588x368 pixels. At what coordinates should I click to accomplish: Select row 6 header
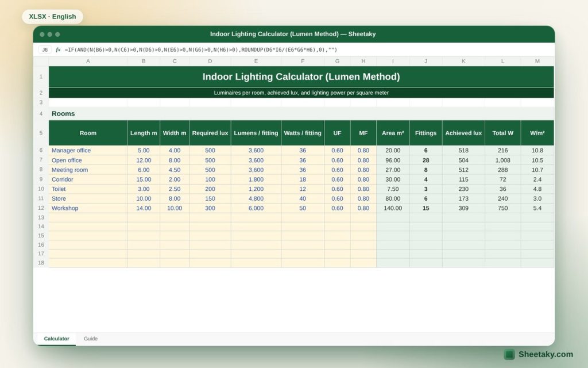click(x=41, y=150)
